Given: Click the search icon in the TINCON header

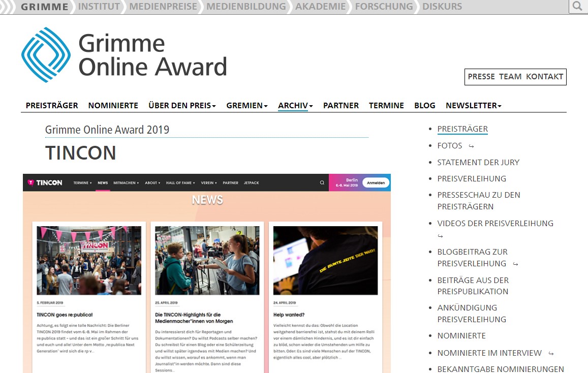Looking at the screenshot, I should (x=322, y=182).
